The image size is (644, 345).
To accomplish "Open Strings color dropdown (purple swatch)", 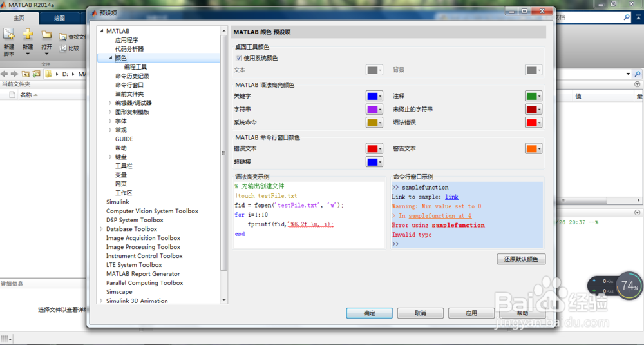I will [374, 110].
